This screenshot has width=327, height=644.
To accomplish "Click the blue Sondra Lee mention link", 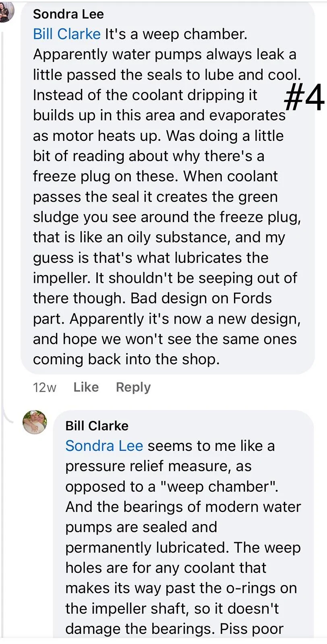I will coord(104,446).
